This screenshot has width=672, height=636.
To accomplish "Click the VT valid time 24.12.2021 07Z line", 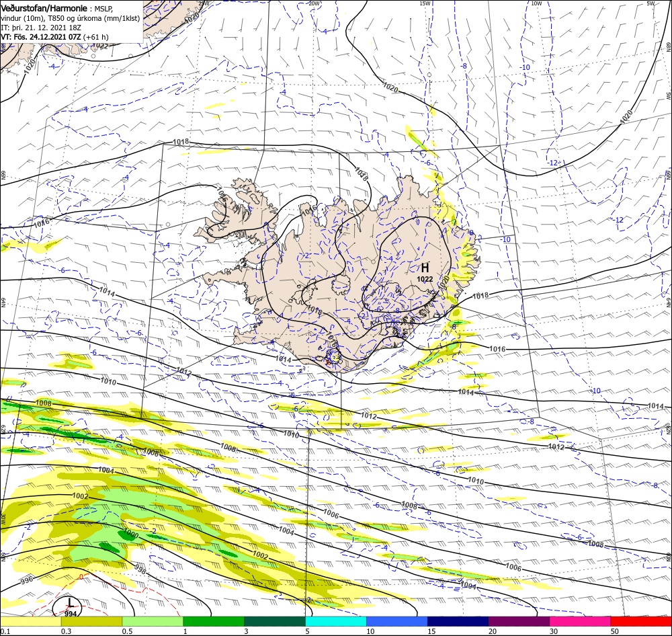I will tap(54, 37).
